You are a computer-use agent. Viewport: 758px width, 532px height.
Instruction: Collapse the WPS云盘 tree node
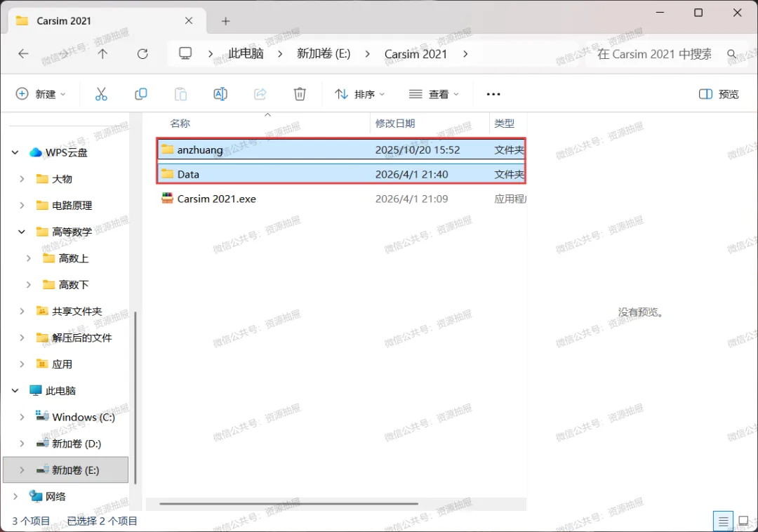coord(15,153)
